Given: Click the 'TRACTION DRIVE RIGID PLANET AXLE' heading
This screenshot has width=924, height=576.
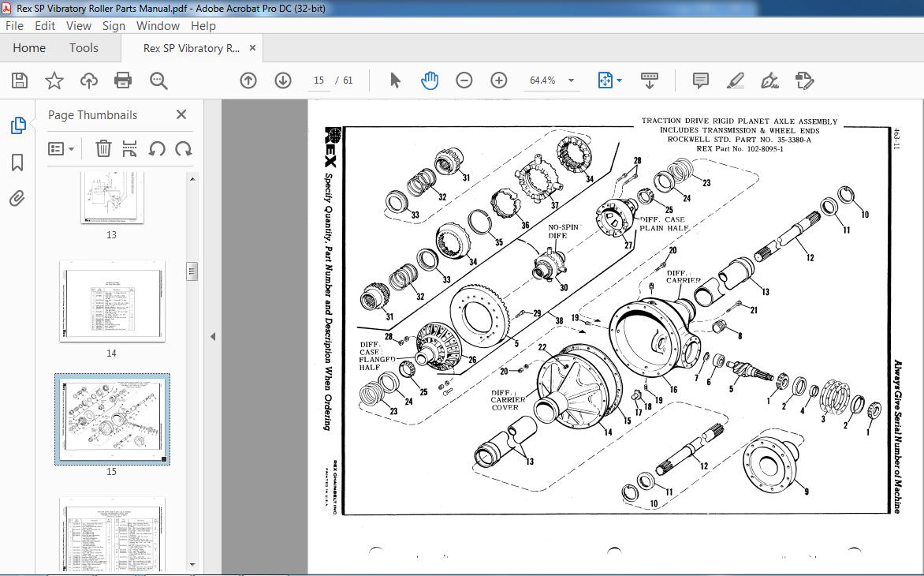Looking at the screenshot, I should coord(739,121).
